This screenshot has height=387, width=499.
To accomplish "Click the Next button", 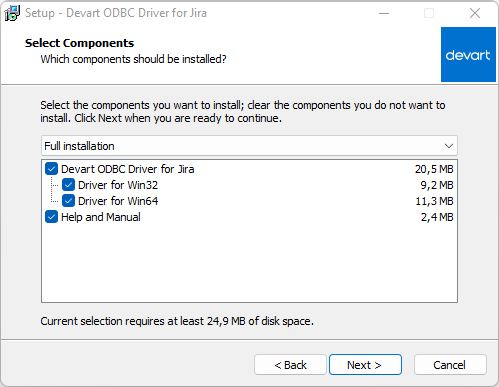I will pos(365,365).
